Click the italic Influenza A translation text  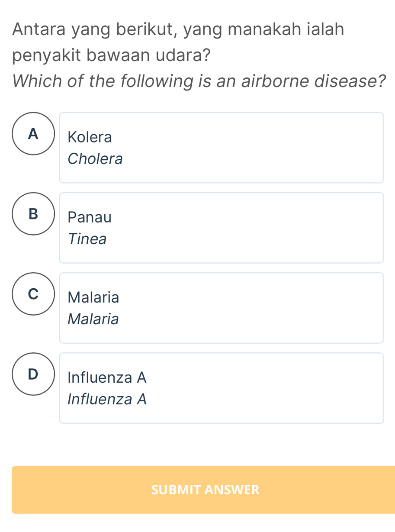pos(106,399)
